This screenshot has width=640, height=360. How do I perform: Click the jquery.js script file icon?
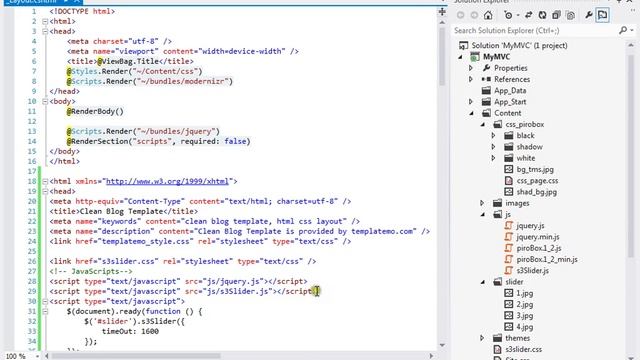pyautogui.click(x=509, y=225)
